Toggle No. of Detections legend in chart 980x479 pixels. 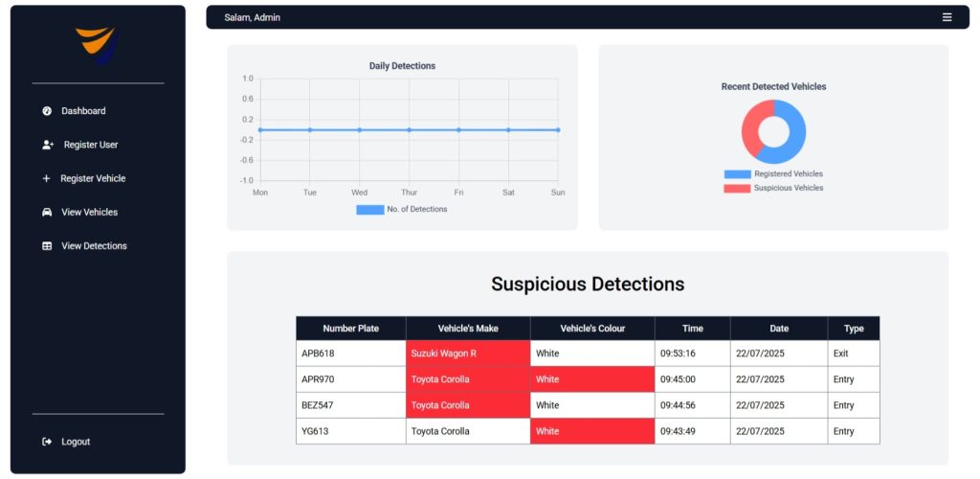(370, 209)
